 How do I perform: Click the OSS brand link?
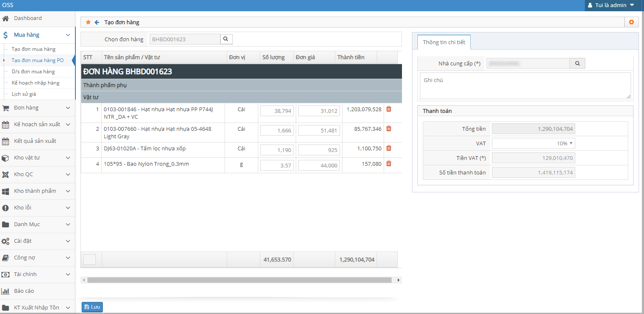click(7, 5)
